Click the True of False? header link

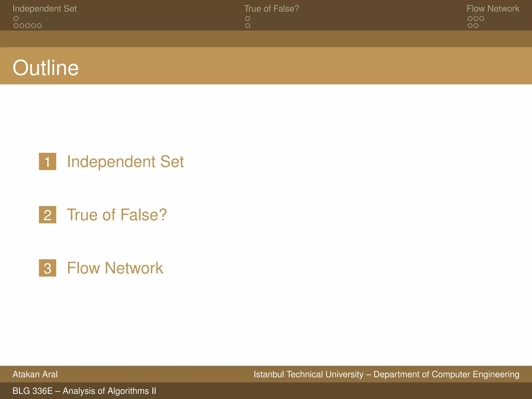[x=271, y=9]
